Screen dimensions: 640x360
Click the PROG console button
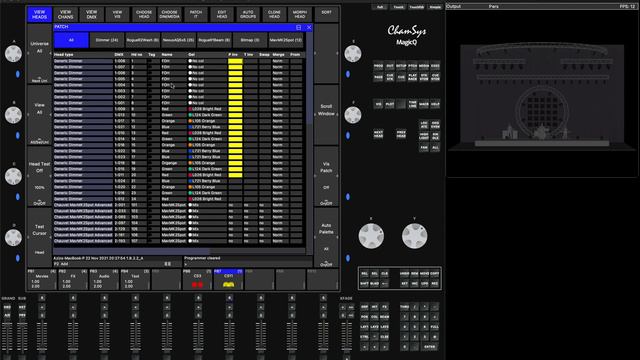tap(378, 66)
